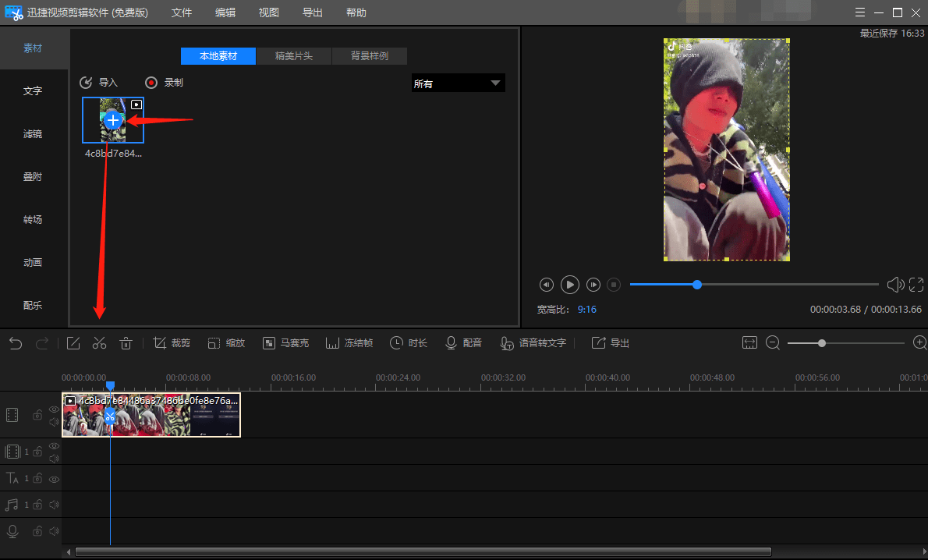
Task: Open the 语音转文字 speech-to-text tool
Action: point(533,342)
